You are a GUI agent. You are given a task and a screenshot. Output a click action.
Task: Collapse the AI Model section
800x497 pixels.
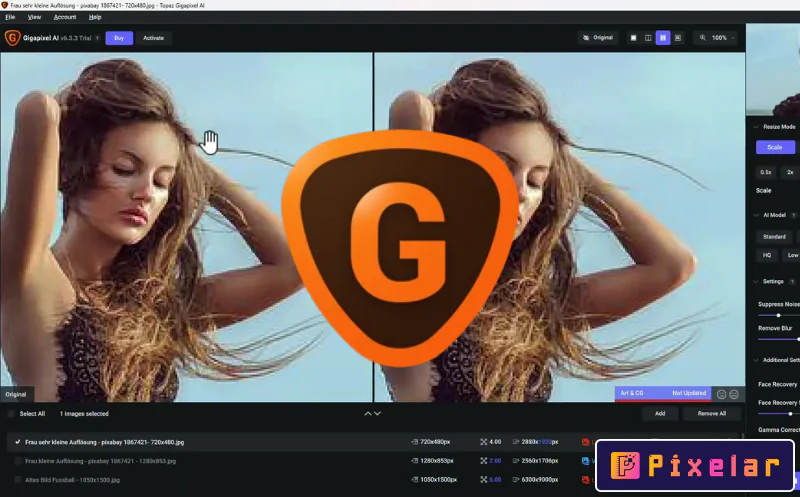coord(756,215)
